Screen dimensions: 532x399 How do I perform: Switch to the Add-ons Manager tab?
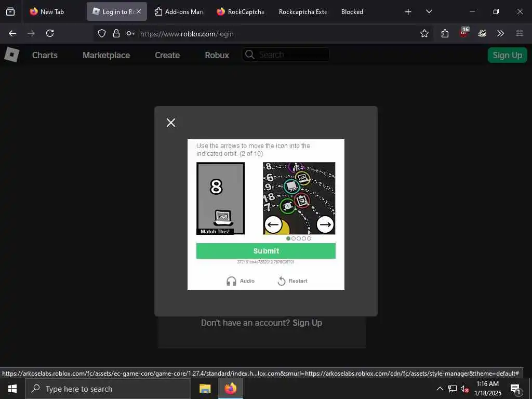coord(179,11)
